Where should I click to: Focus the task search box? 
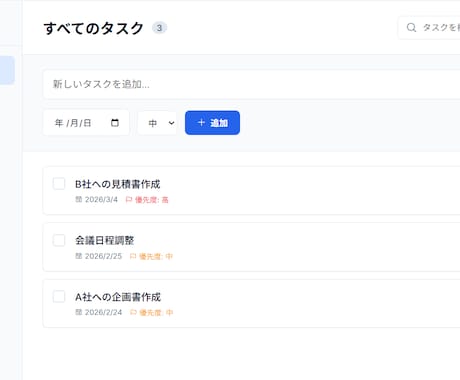(x=429, y=27)
